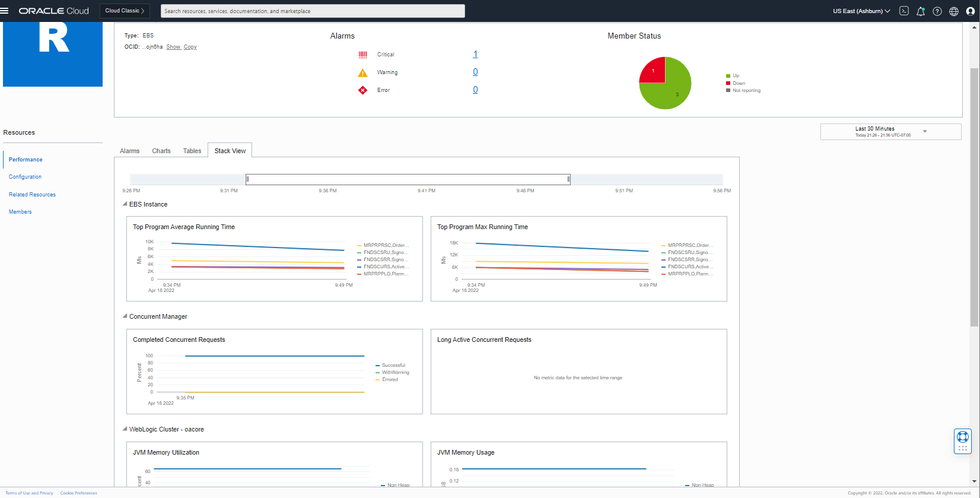Open the US East (Ashburn) region dropdown
Image resolution: width=980 pixels, height=498 pixels.
[x=861, y=11]
